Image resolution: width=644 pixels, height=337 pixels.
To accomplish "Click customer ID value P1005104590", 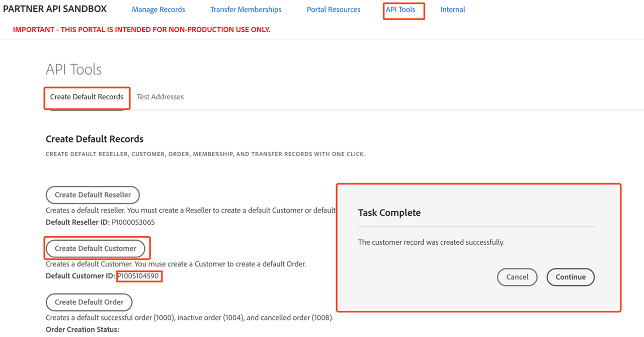I will click(138, 276).
